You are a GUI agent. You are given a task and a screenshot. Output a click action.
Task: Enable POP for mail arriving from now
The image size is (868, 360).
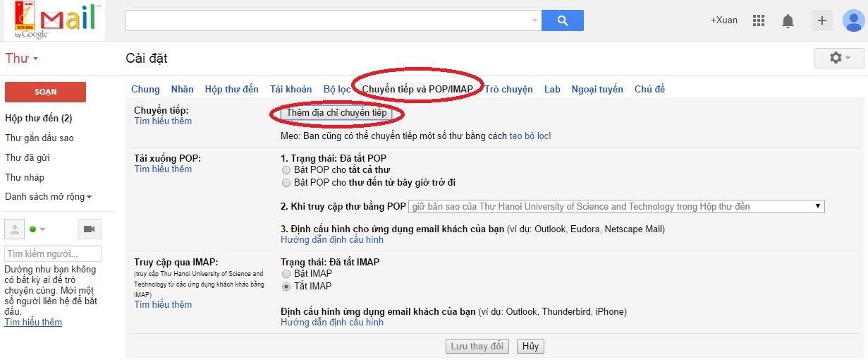coord(286,183)
